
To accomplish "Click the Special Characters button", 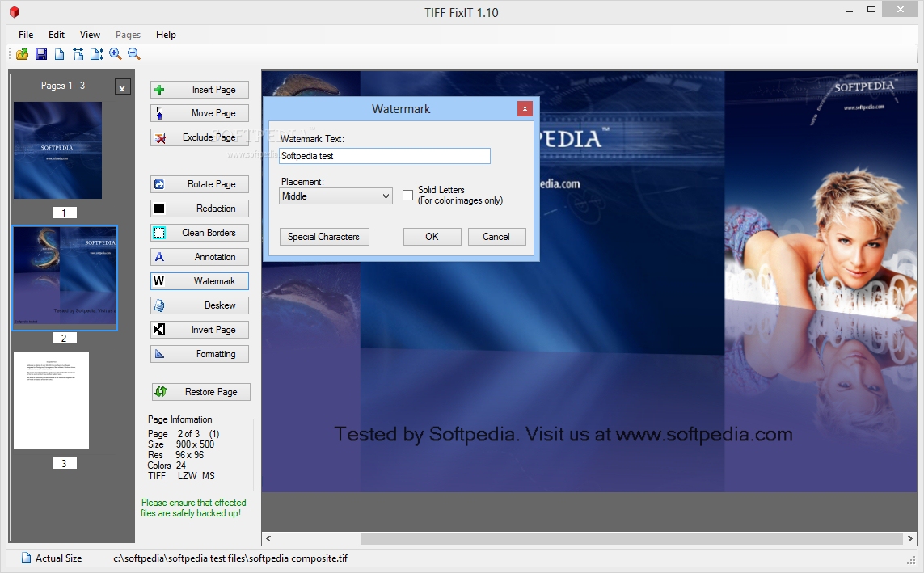I will pyautogui.click(x=324, y=237).
